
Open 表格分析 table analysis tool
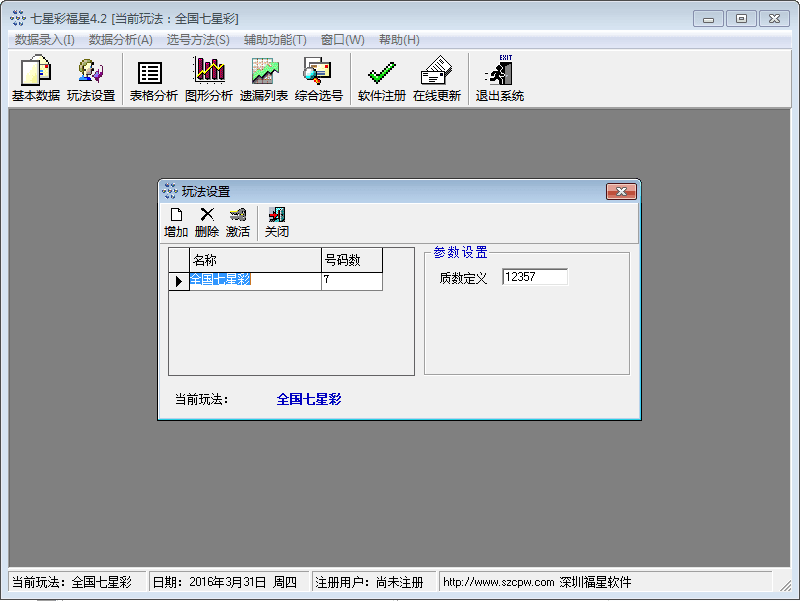(153, 80)
